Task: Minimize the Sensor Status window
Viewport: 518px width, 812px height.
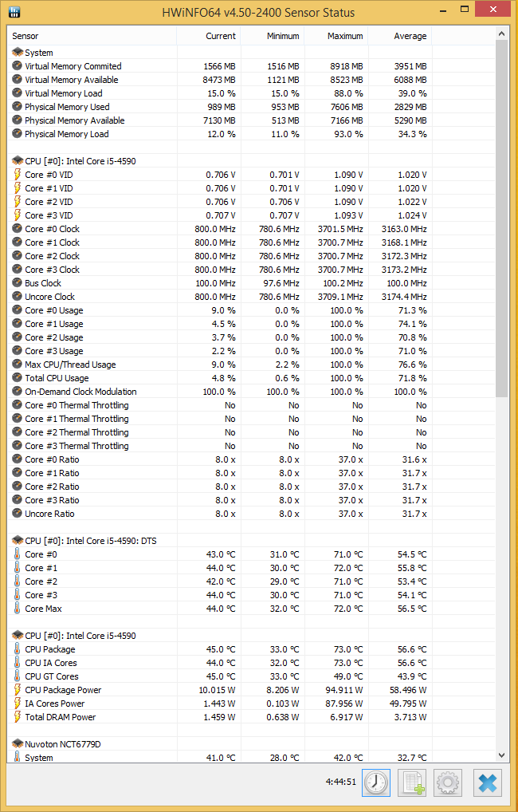Action: [x=443, y=10]
